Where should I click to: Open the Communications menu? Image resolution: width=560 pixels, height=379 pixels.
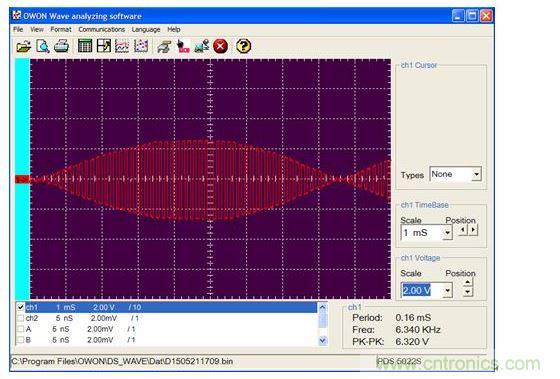pos(101,30)
